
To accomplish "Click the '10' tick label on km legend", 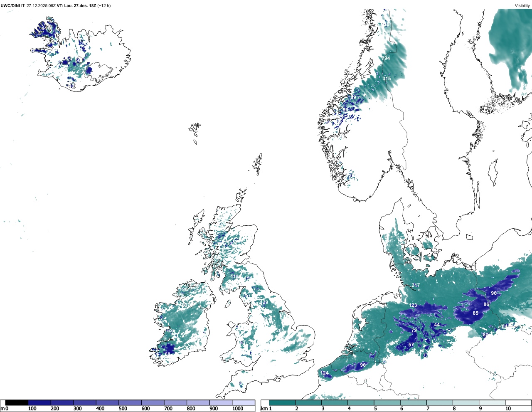I will click(508, 409).
